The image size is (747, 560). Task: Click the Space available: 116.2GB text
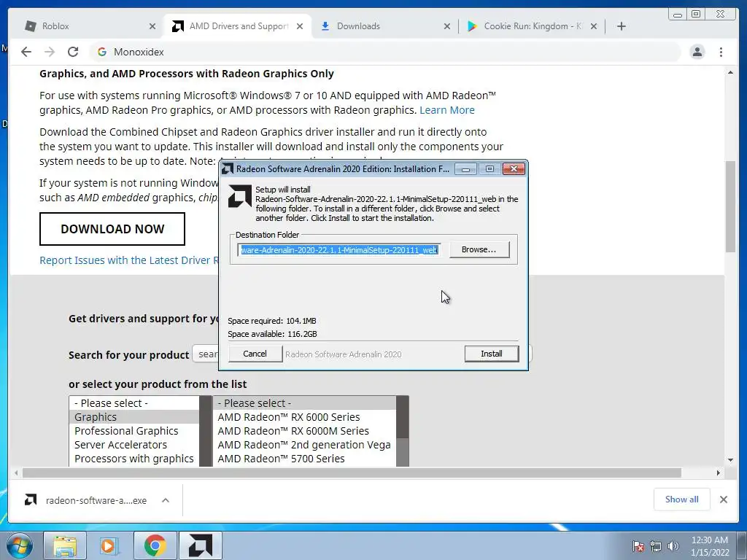(273, 334)
